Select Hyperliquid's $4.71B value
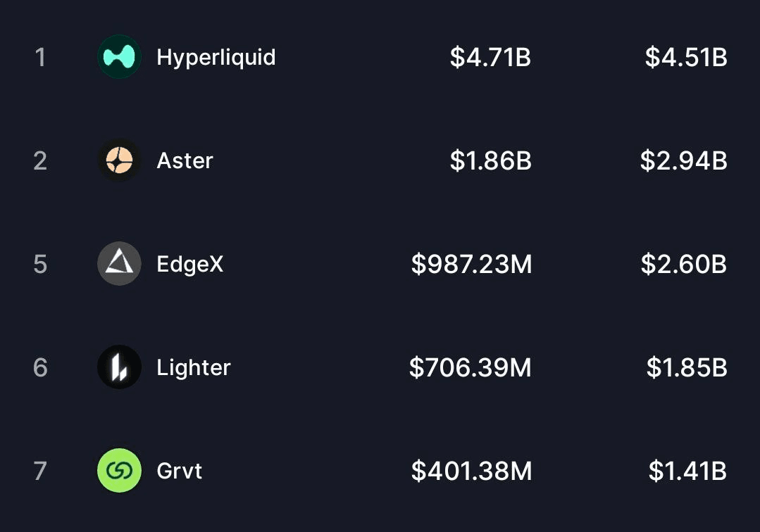This screenshot has height=532, width=760. (490, 57)
